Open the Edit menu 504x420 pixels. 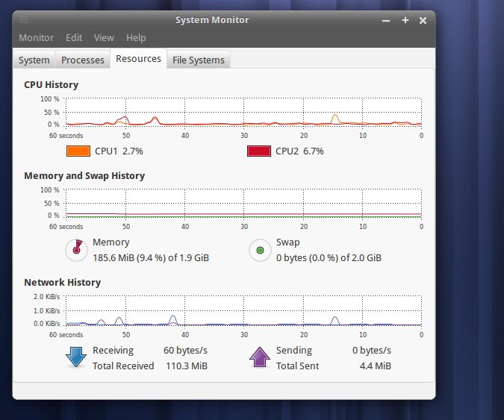pyautogui.click(x=74, y=37)
